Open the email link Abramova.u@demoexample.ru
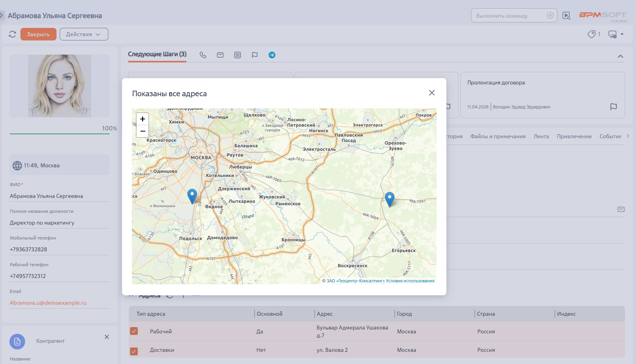 48,303
